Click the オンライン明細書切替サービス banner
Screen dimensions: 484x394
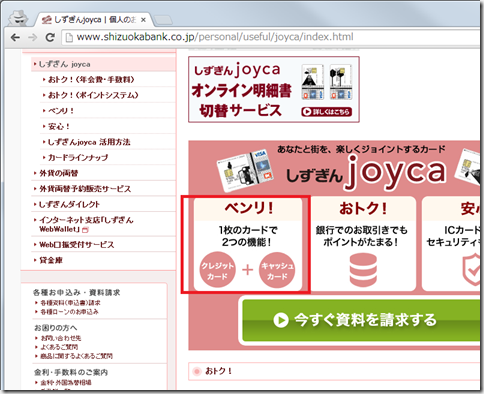274,89
